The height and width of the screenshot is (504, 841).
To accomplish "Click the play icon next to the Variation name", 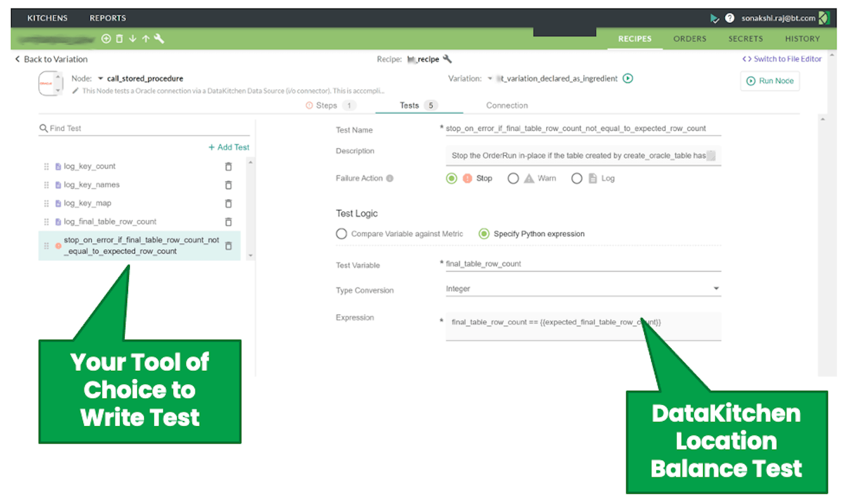I will pos(628,78).
